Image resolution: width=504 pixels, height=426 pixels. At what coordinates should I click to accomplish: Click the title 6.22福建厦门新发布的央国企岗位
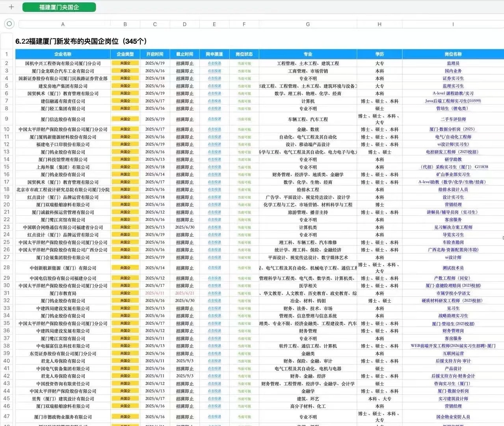(81, 41)
